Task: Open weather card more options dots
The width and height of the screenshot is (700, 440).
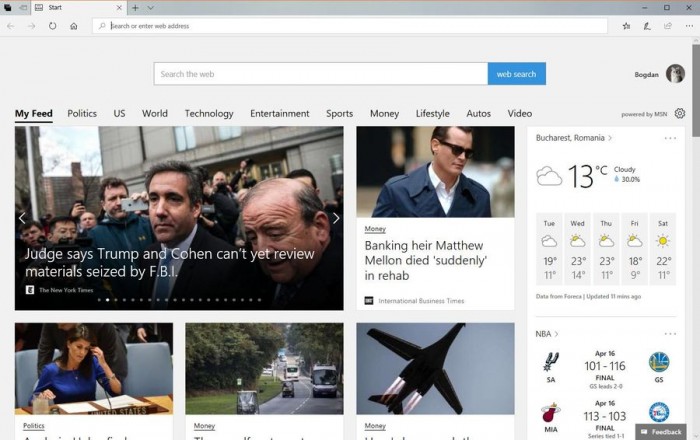Action: tap(670, 138)
